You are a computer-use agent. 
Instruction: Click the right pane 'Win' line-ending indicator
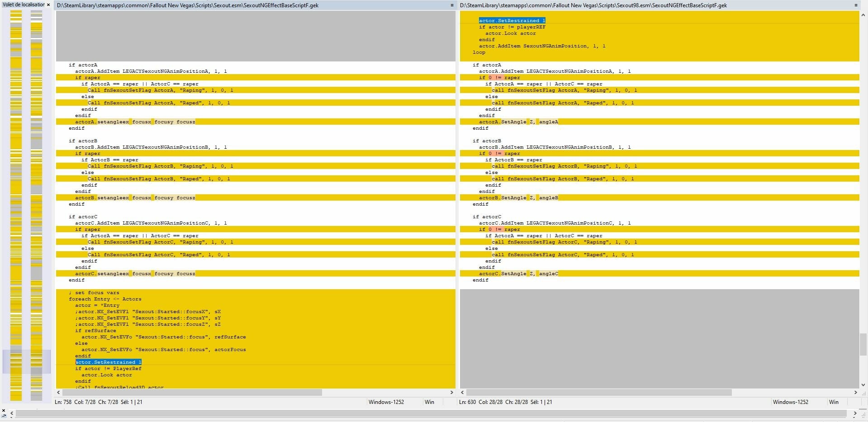click(834, 402)
